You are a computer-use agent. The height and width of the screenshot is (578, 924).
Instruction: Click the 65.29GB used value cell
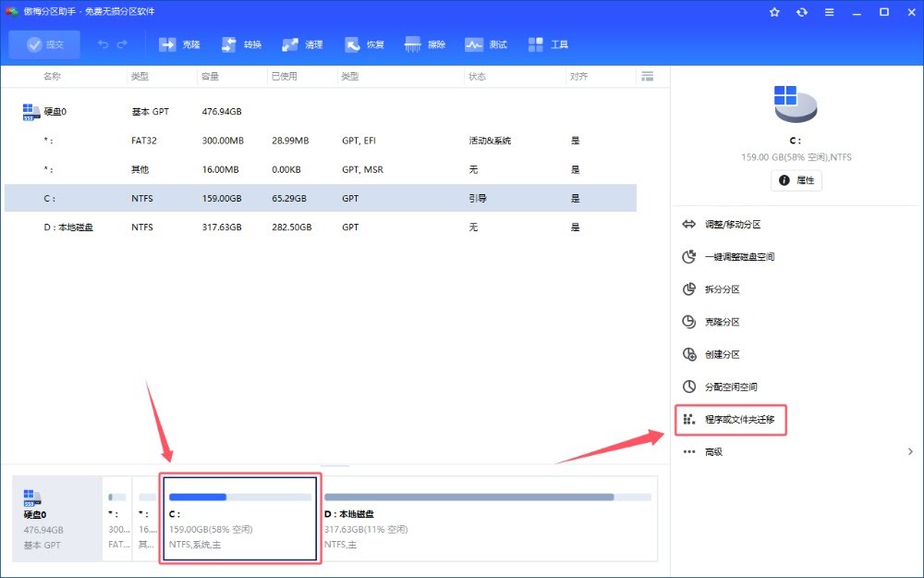tap(288, 198)
